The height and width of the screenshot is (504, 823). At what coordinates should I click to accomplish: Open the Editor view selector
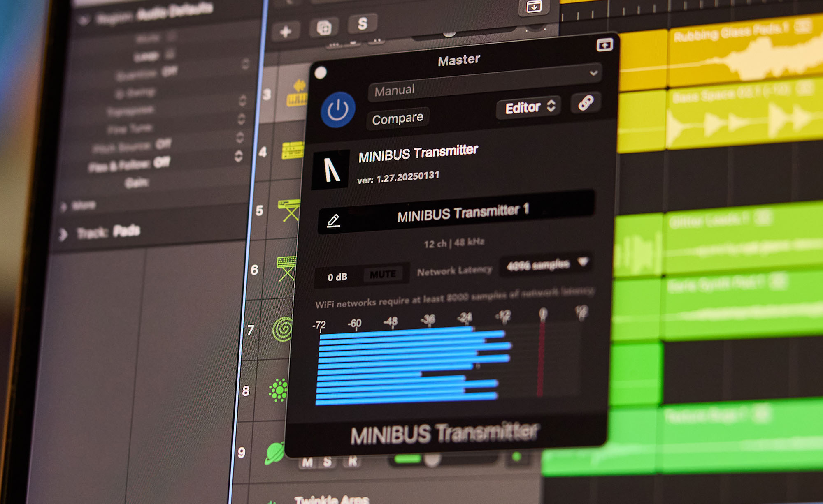coord(529,107)
